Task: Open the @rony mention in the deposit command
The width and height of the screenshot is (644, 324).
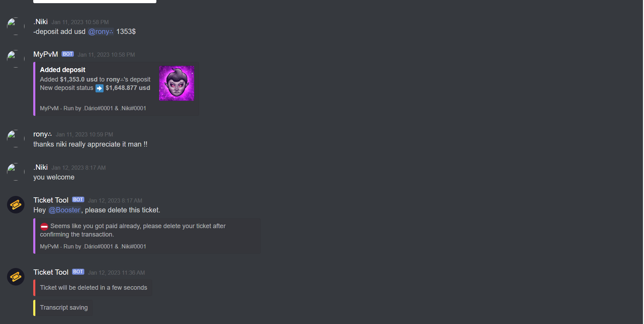Action: (101, 31)
